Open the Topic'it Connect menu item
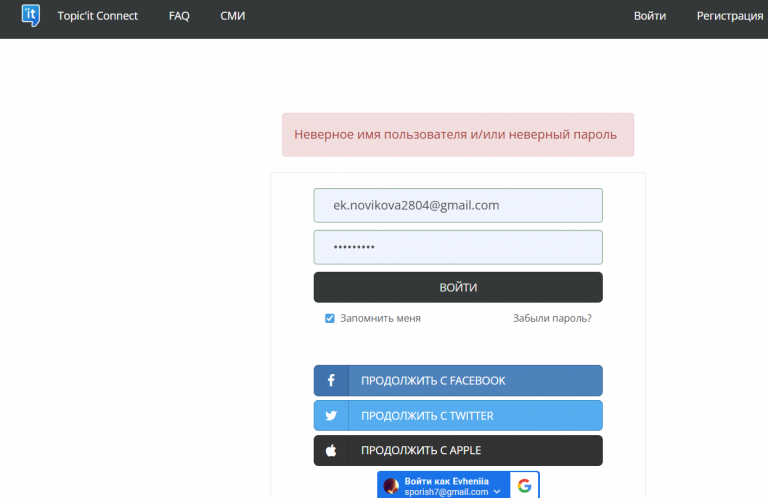 97,16
